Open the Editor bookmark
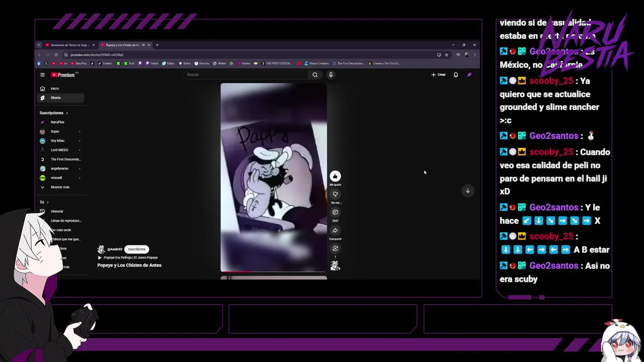This screenshot has width=644, height=362. point(168,63)
